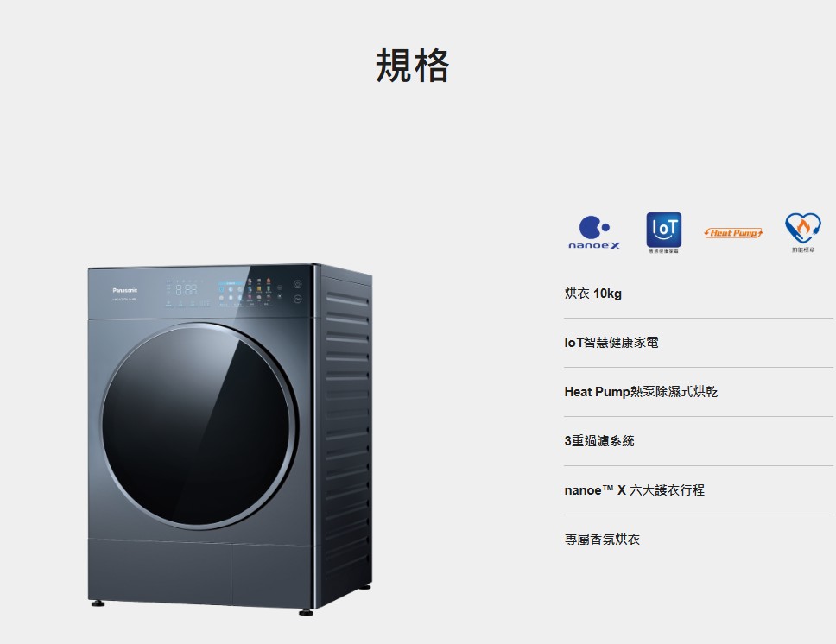
Task: Click nanoe X 六大護衣行程 feature text
Action: tap(635, 490)
